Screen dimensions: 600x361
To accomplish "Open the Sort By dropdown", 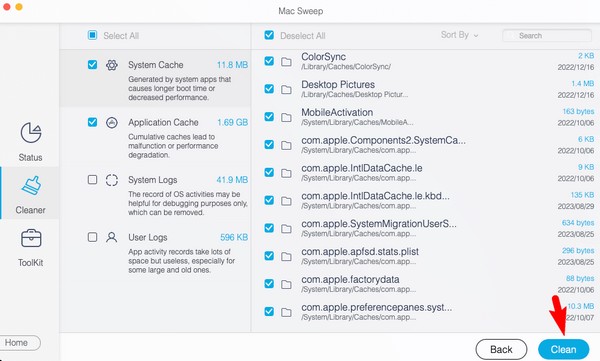I will pos(459,35).
